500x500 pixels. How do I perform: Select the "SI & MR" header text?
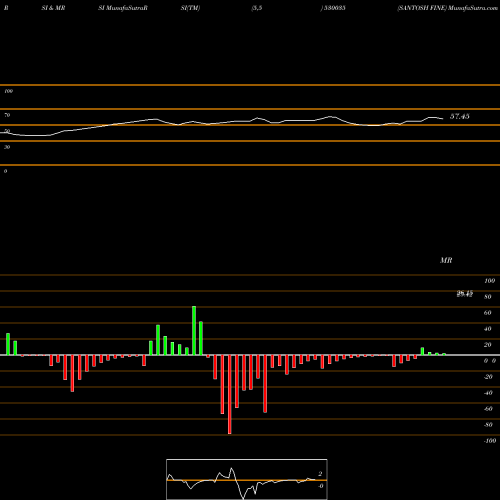click(x=53, y=8)
